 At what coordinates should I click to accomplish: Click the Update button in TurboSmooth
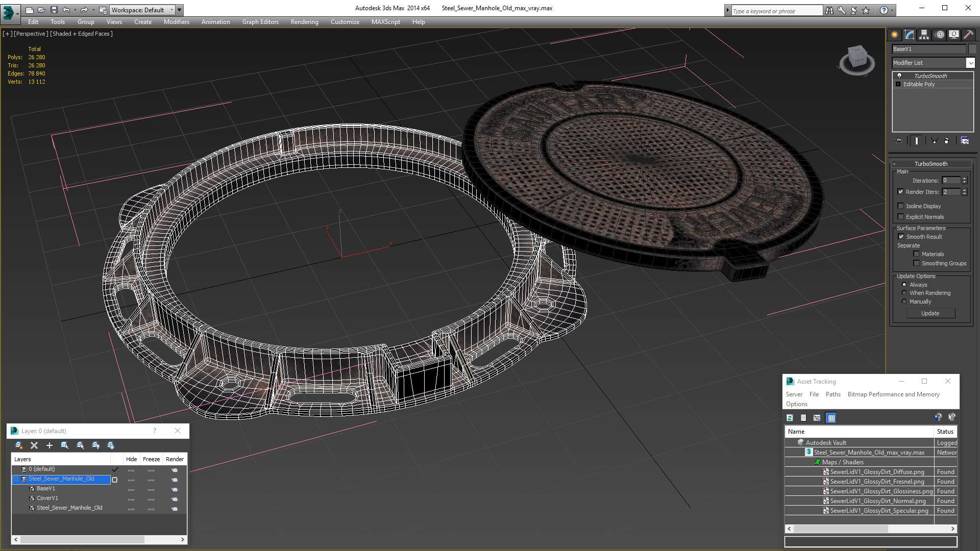tap(932, 314)
